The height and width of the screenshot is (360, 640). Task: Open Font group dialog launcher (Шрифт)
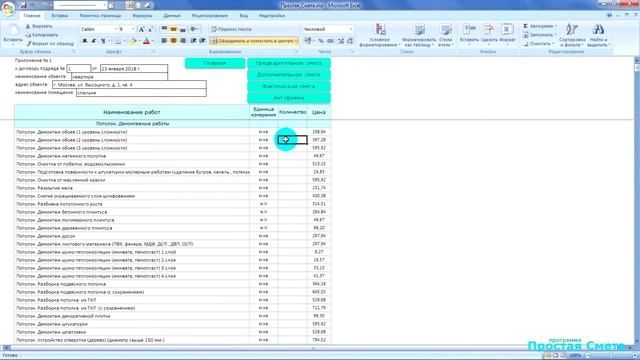(x=153, y=52)
